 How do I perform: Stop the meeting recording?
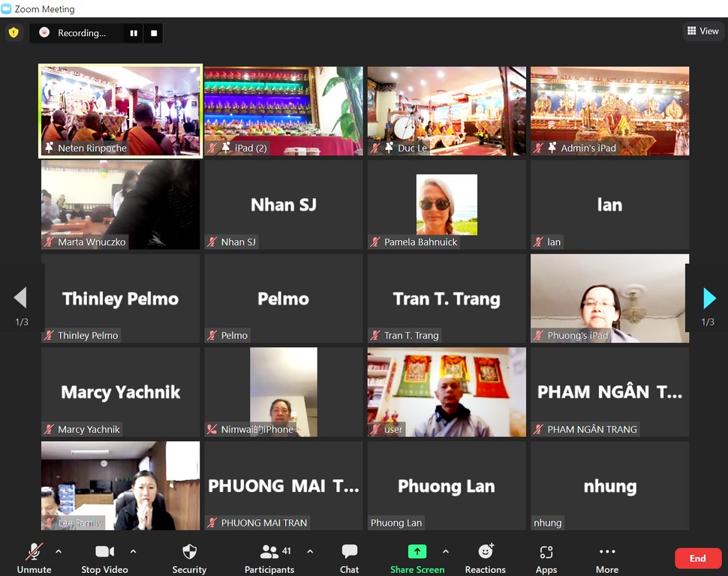point(154,33)
